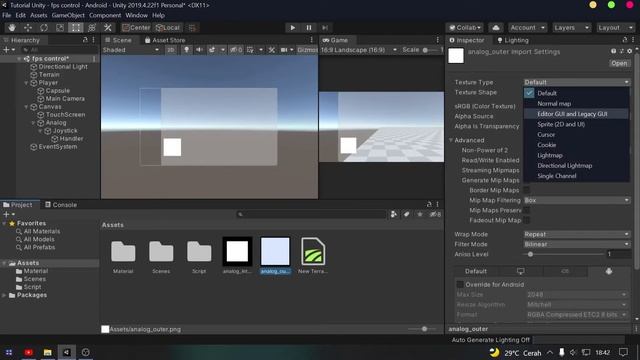The image size is (640, 360).
Task: Click the grid snapping icon
Action: pos(192,28)
